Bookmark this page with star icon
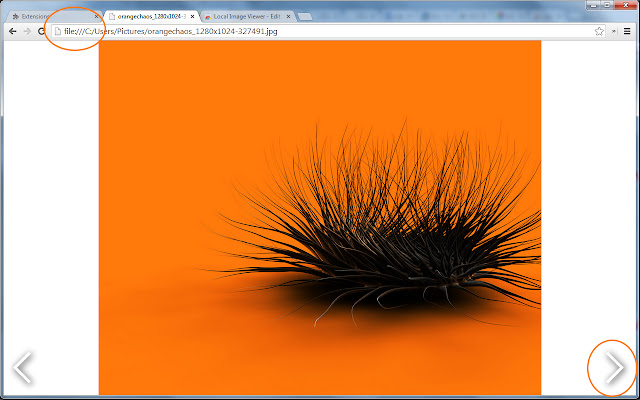Viewport: 640px width, 400px height. tap(599, 32)
